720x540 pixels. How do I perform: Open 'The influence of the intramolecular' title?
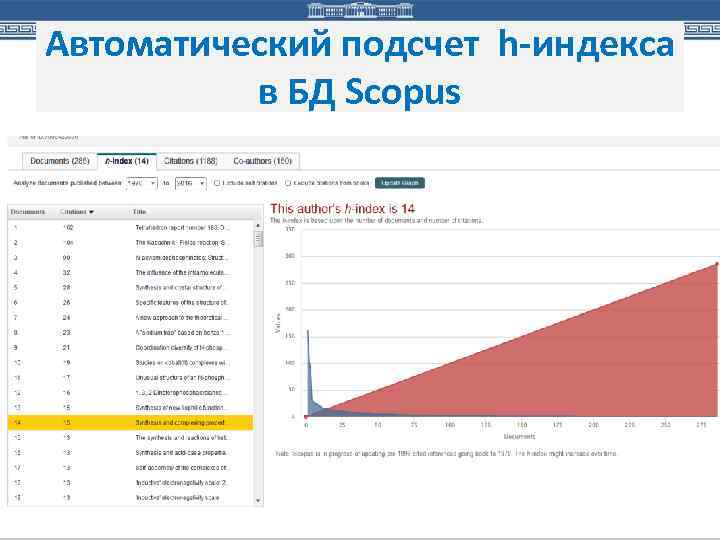(x=182, y=273)
